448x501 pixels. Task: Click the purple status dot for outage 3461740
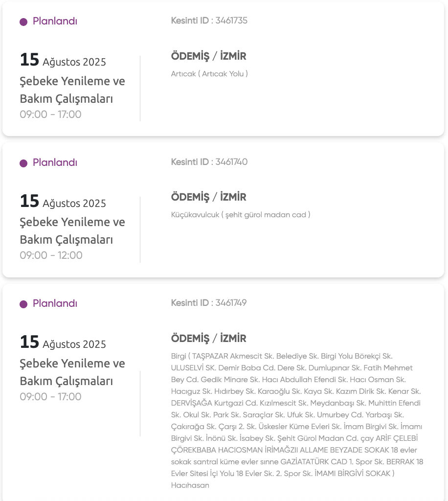(23, 163)
